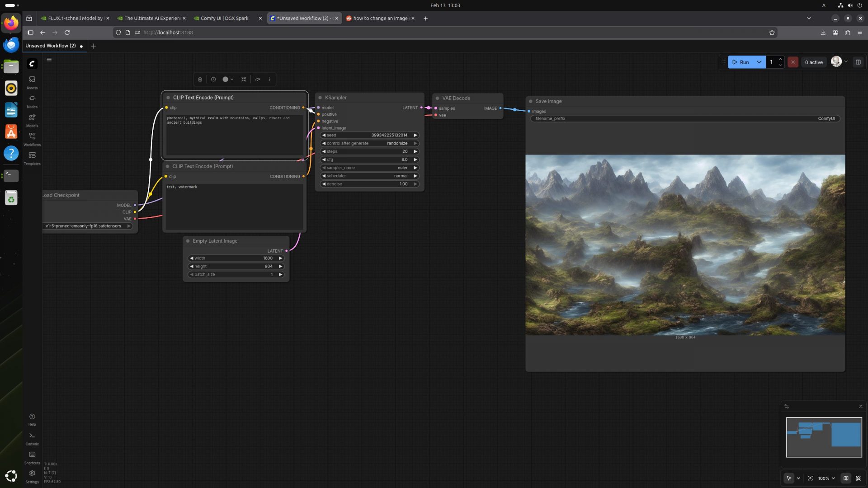Switch to the Comfy UI | DGX Spark tab

(x=224, y=19)
